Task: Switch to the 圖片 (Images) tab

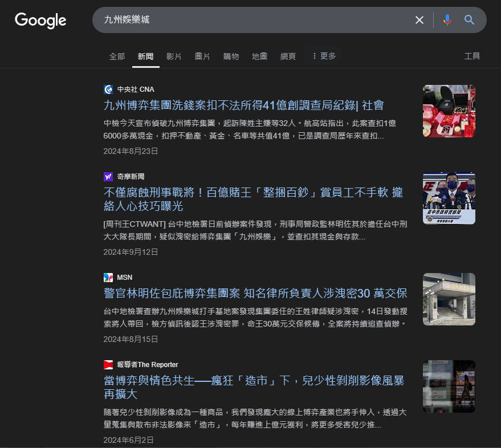Action: [x=202, y=56]
